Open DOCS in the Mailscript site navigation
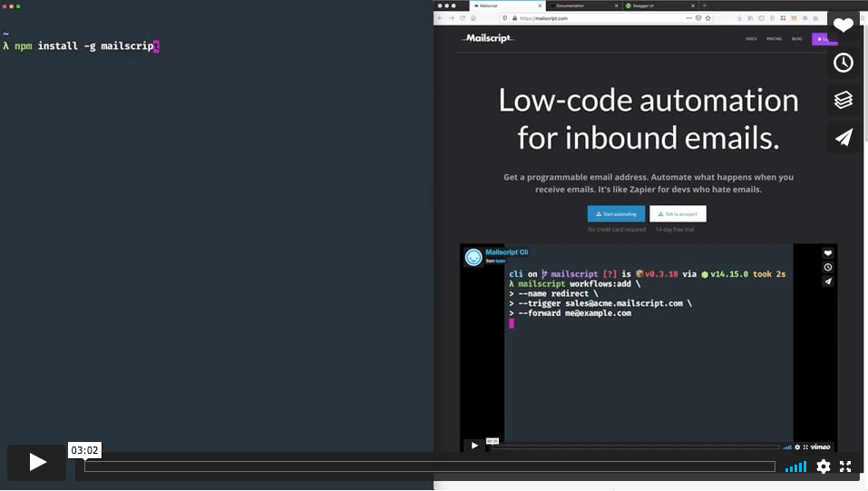The width and height of the screenshot is (868, 491). click(751, 39)
